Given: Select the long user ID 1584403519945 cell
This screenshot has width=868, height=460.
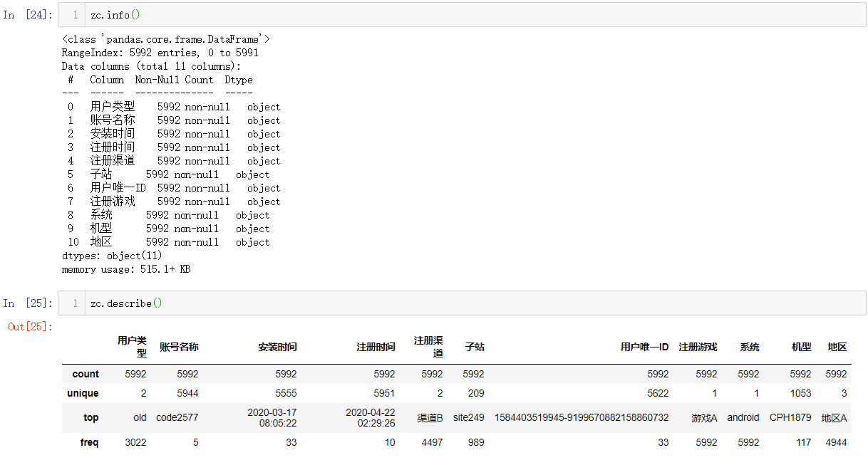Looking at the screenshot, I should 582,417.
